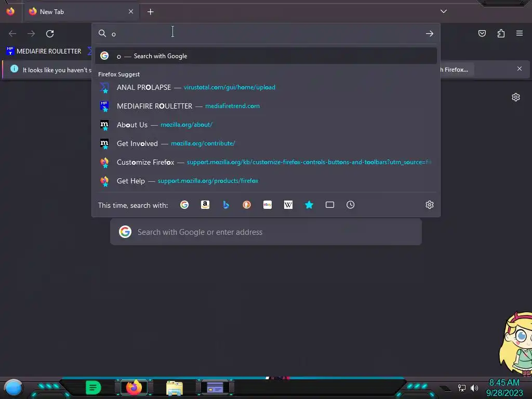
Task: Search open tabs with the tab icon
Action: click(330, 205)
